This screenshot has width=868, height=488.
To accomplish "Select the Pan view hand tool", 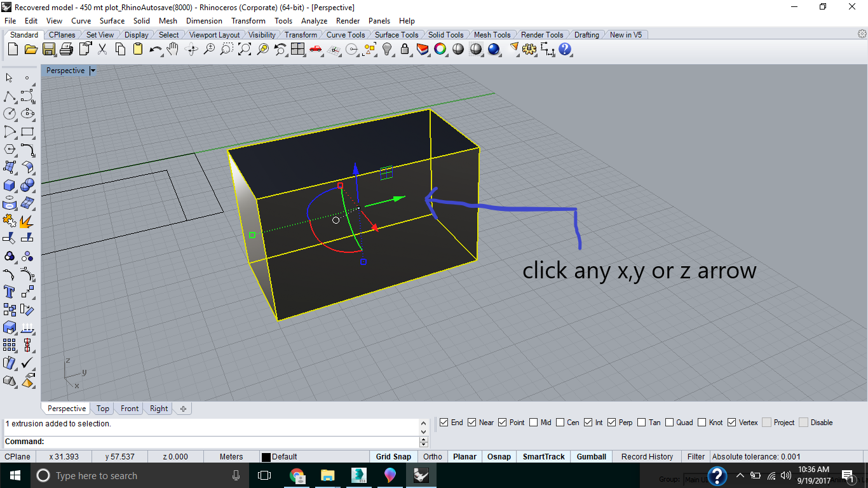I will tap(173, 50).
